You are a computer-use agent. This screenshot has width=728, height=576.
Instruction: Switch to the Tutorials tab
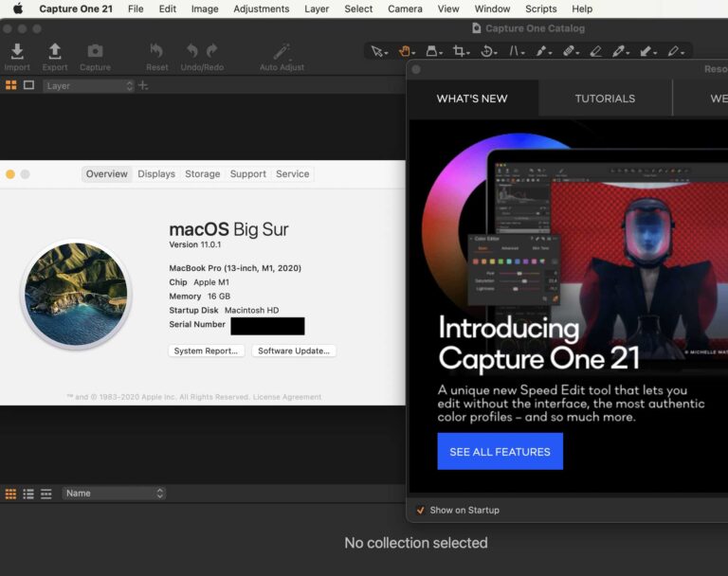(x=605, y=99)
